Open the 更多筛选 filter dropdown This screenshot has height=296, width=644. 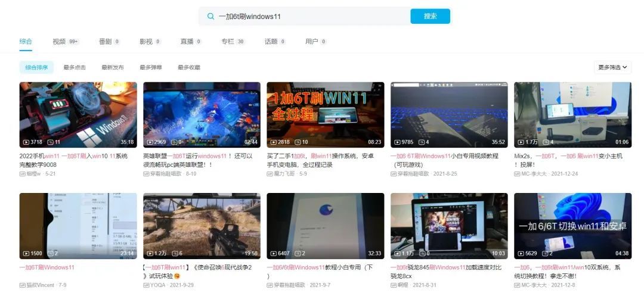pos(612,67)
